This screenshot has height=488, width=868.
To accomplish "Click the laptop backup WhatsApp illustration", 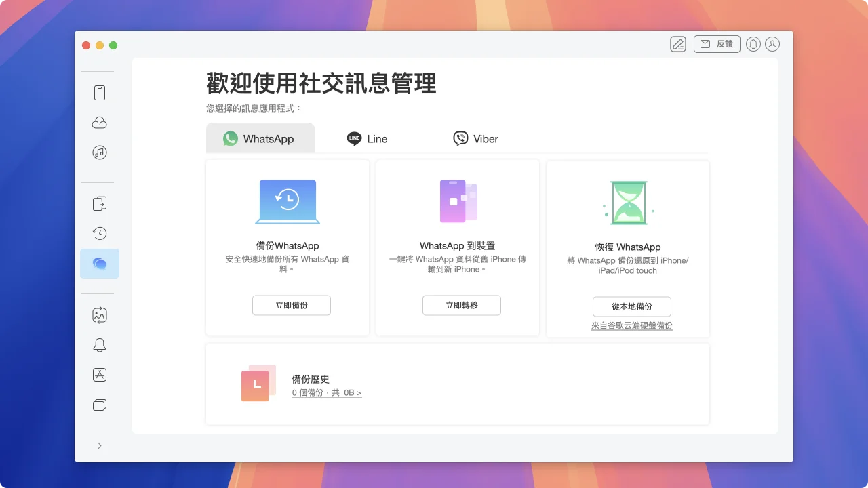I will [x=288, y=201].
